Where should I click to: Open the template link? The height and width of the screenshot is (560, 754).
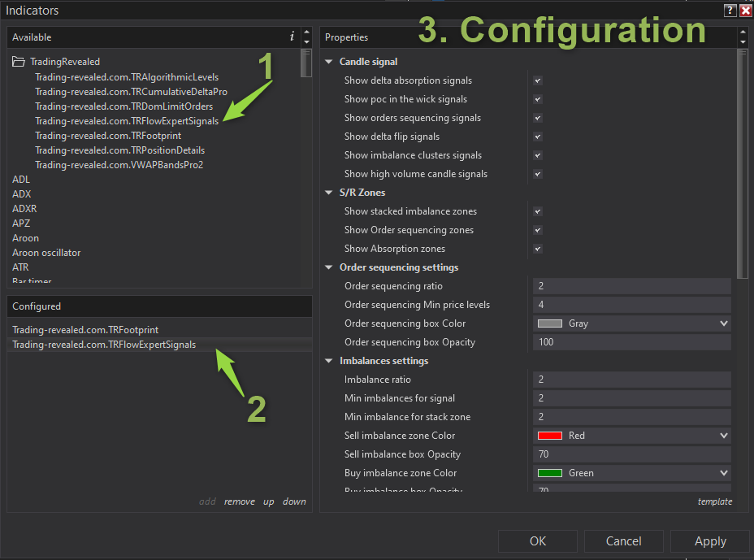[714, 501]
